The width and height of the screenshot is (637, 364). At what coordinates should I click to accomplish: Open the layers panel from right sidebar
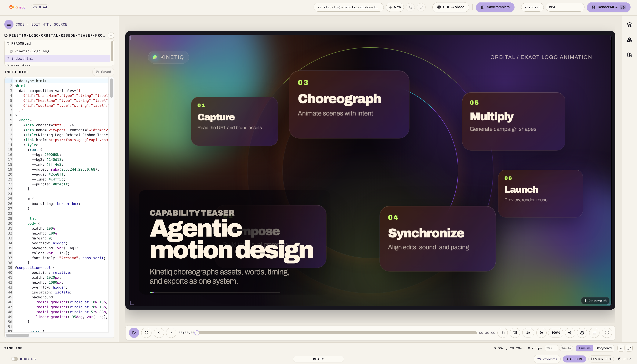(629, 24)
